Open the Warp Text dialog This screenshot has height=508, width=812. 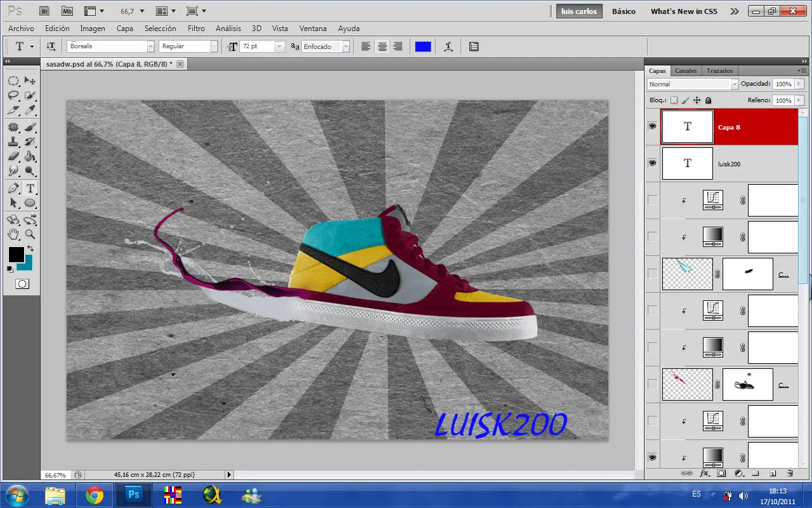pyautogui.click(x=449, y=46)
